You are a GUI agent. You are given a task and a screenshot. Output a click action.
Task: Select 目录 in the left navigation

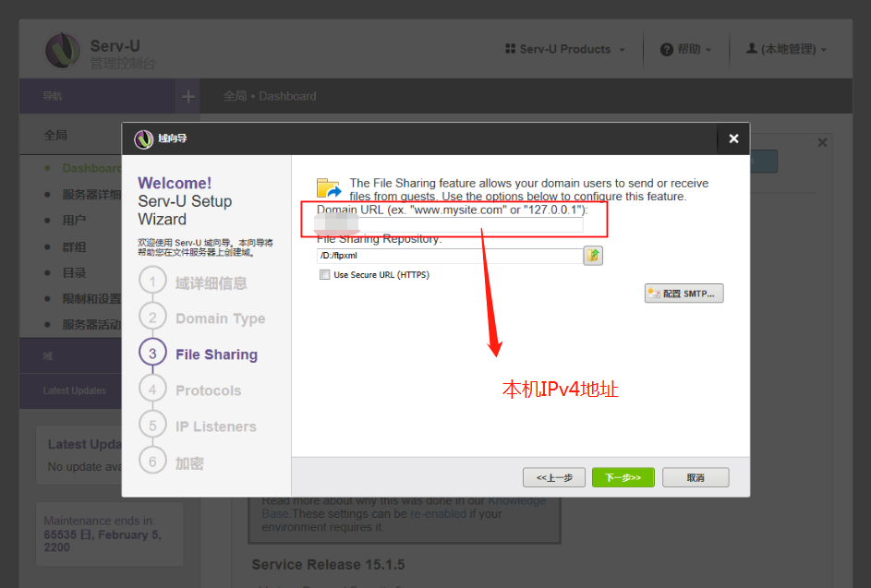click(x=74, y=272)
